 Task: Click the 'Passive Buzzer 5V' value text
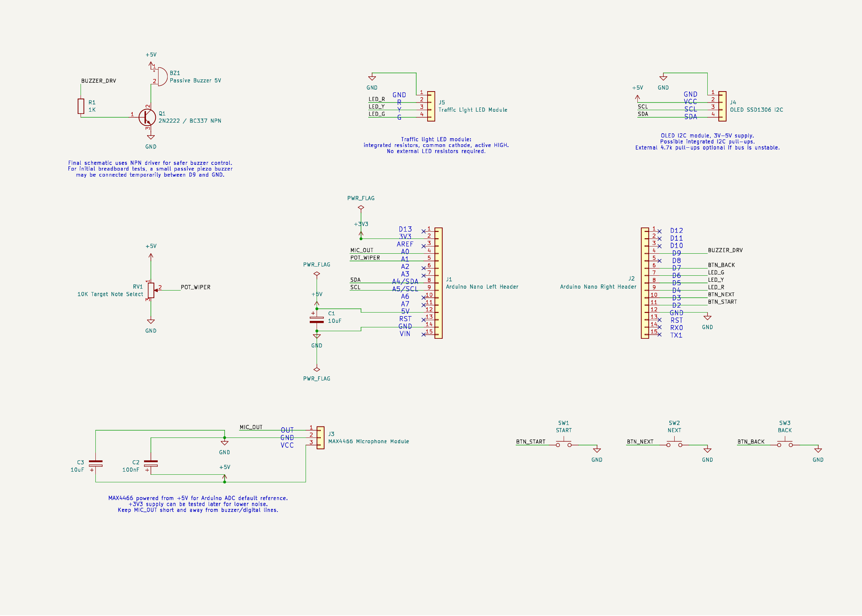click(195, 81)
